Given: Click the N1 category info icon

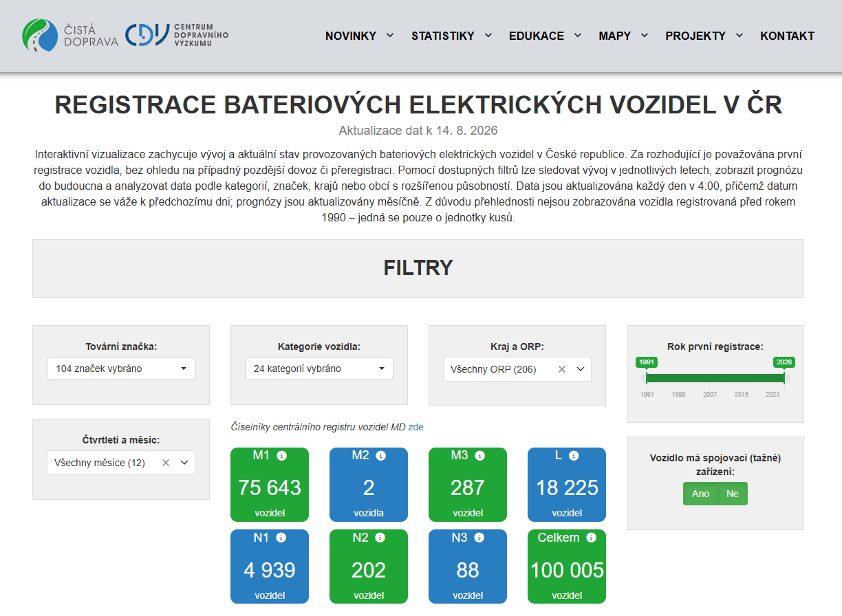Looking at the screenshot, I should tap(281, 538).
